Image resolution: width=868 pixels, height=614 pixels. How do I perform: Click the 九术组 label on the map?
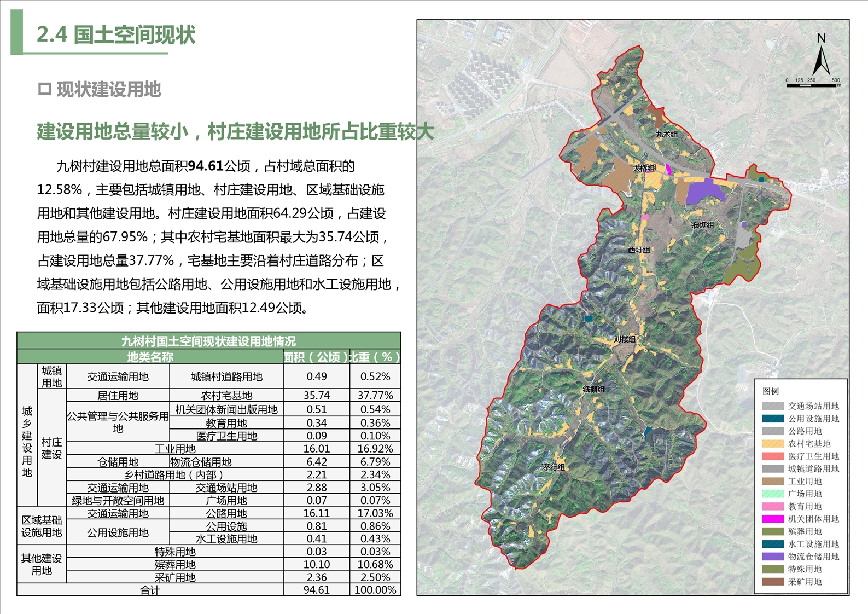[x=667, y=134]
